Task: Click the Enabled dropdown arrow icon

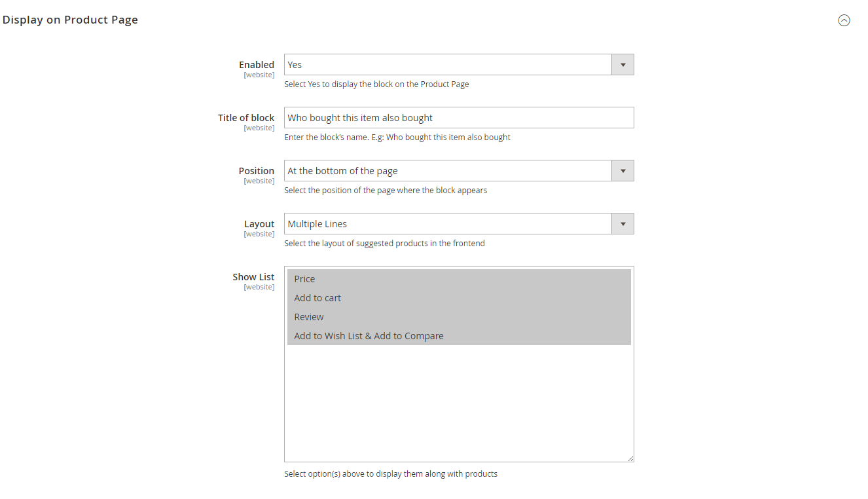Action: click(622, 64)
